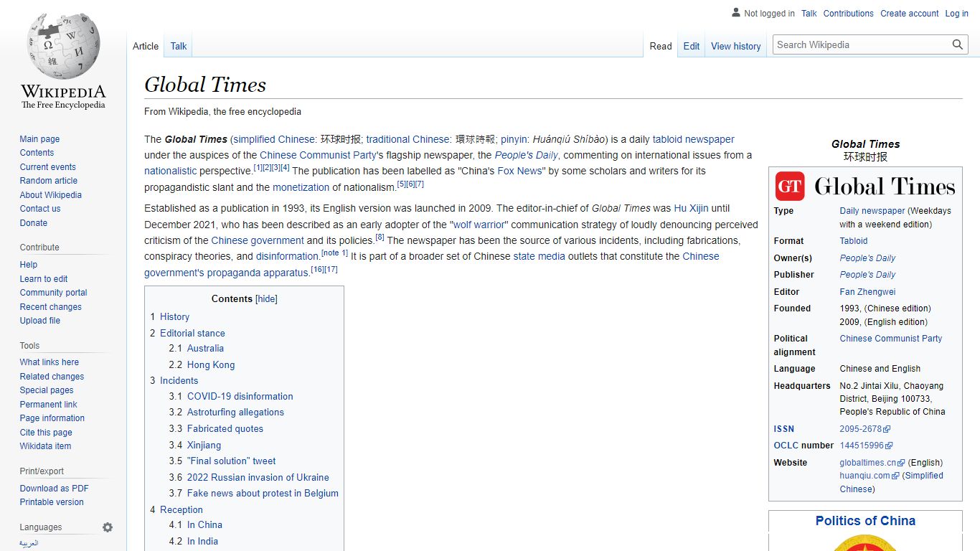
Task: Open Hu Xijin link
Action: click(691, 208)
